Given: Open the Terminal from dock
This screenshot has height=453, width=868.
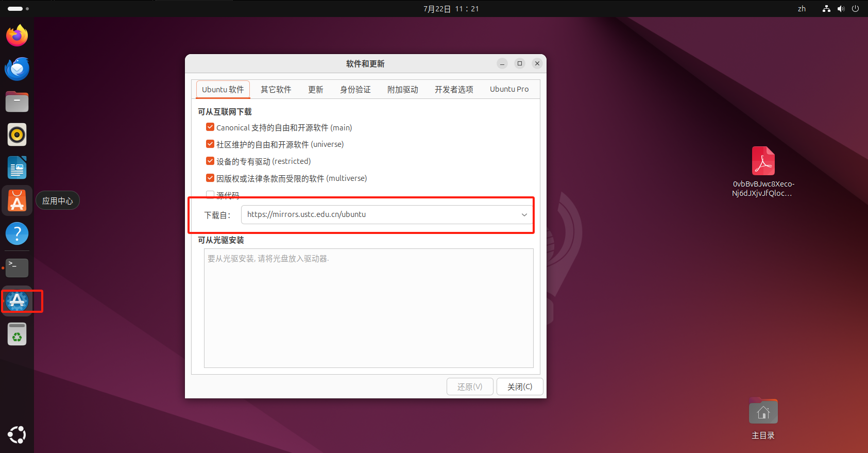Looking at the screenshot, I should (17, 268).
